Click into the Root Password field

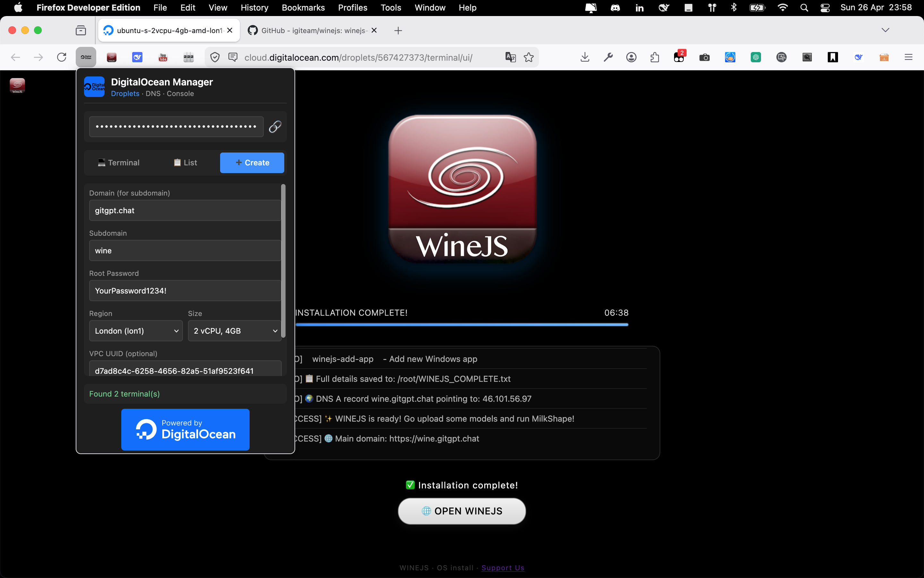point(185,291)
